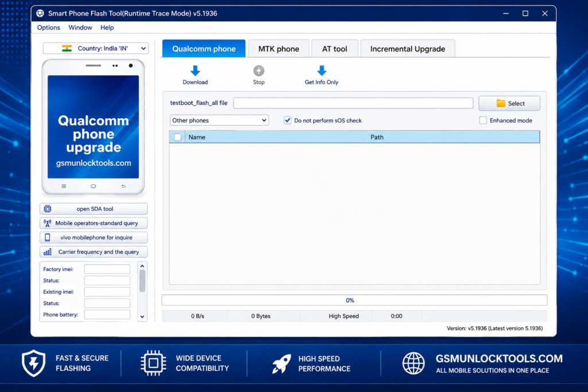The width and height of the screenshot is (588, 392).
Task: Click the 0 Bytes status text
Action: pos(261,316)
